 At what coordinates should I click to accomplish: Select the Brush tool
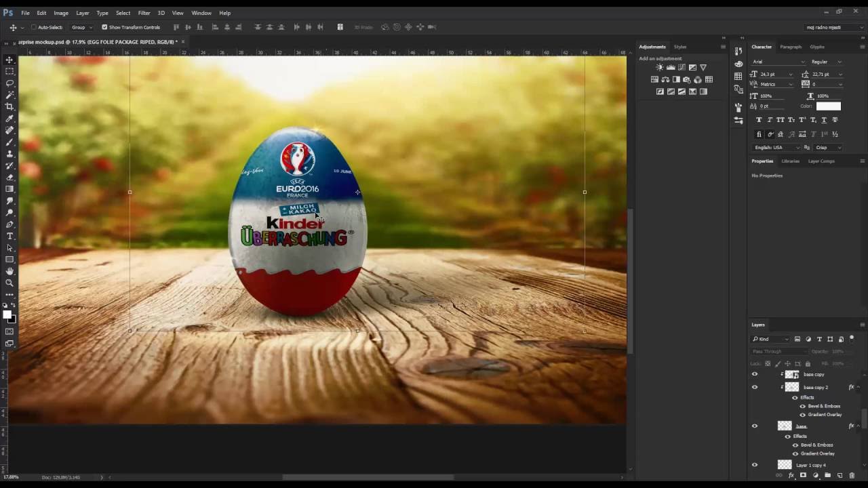[x=9, y=142]
